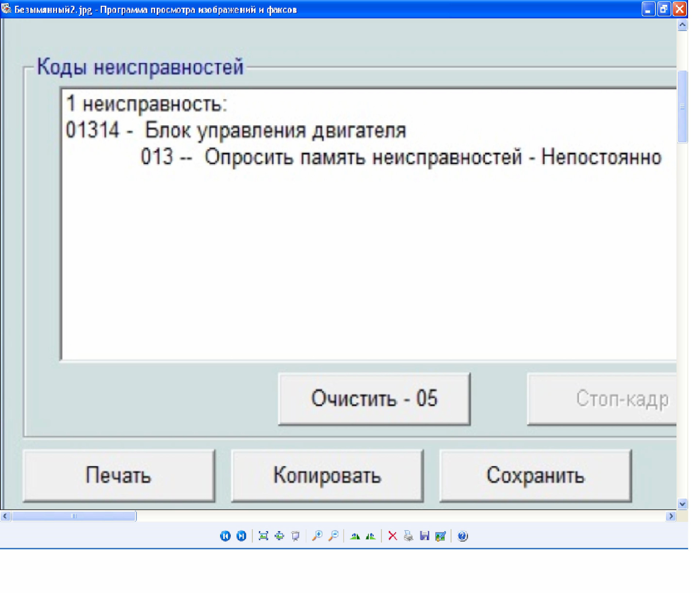Click the fault line '01314 - Блок управления двигателя'
The height and width of the screenshot is (593, 700).
click(x=236, y=130)
